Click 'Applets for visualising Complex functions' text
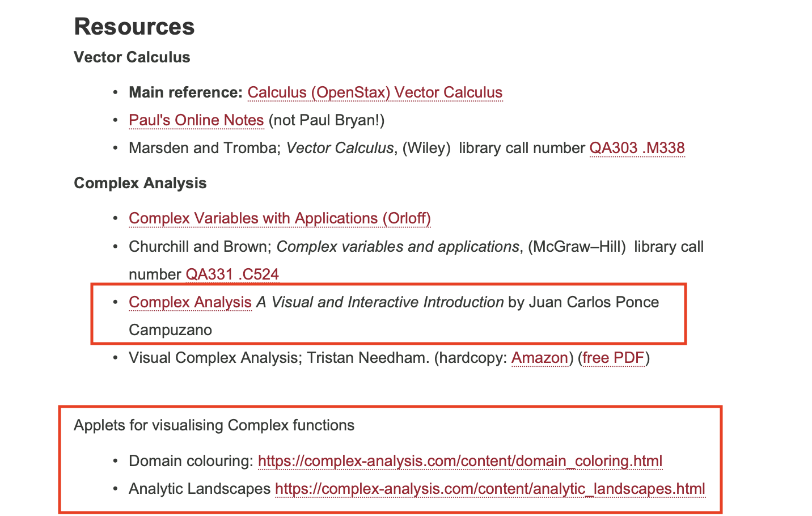Image resolution: width=812 pixels, height=516 pixels. click(214, 425)
